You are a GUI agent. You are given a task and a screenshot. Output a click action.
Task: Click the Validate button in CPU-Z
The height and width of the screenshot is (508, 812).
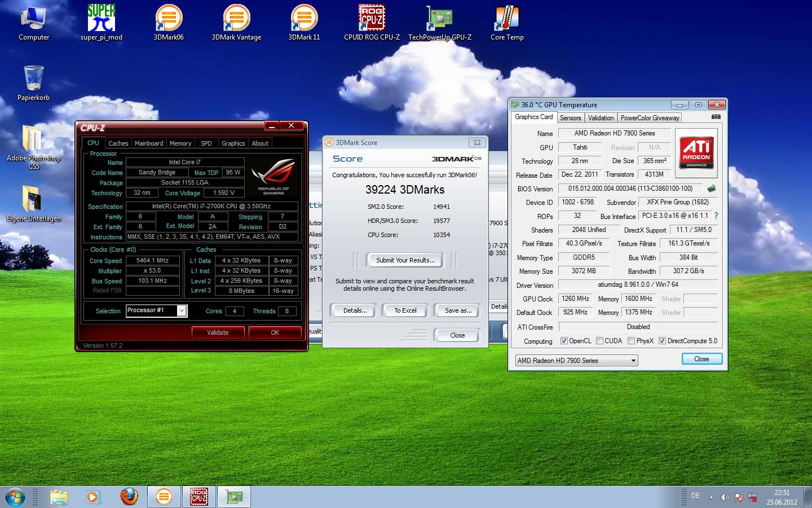click(x=218, y=332)
